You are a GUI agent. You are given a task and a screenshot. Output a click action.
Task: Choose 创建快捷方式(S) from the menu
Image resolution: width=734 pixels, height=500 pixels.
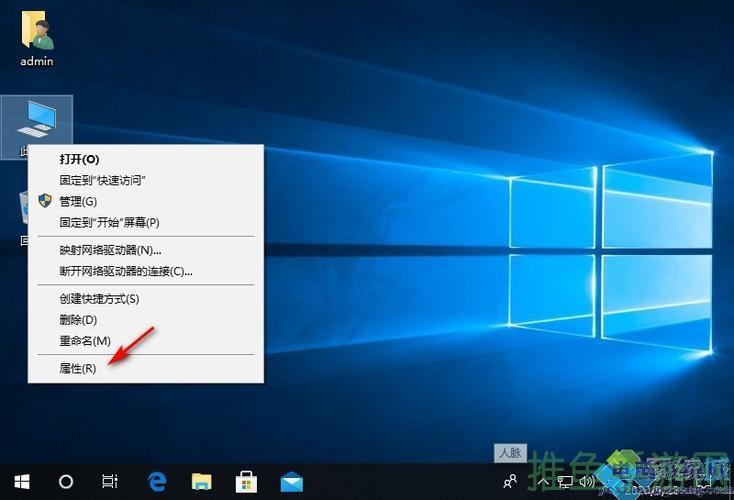click(x=99, y=299)
